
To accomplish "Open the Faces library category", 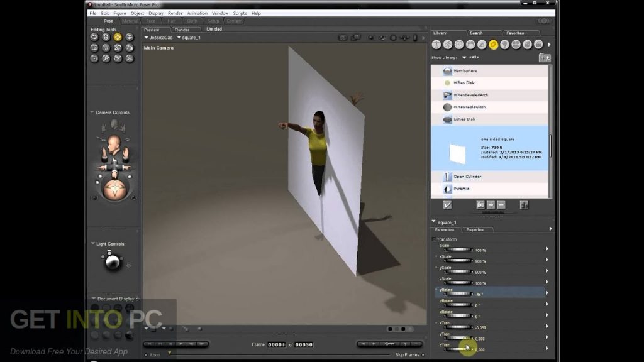I will tap(459, 45).
